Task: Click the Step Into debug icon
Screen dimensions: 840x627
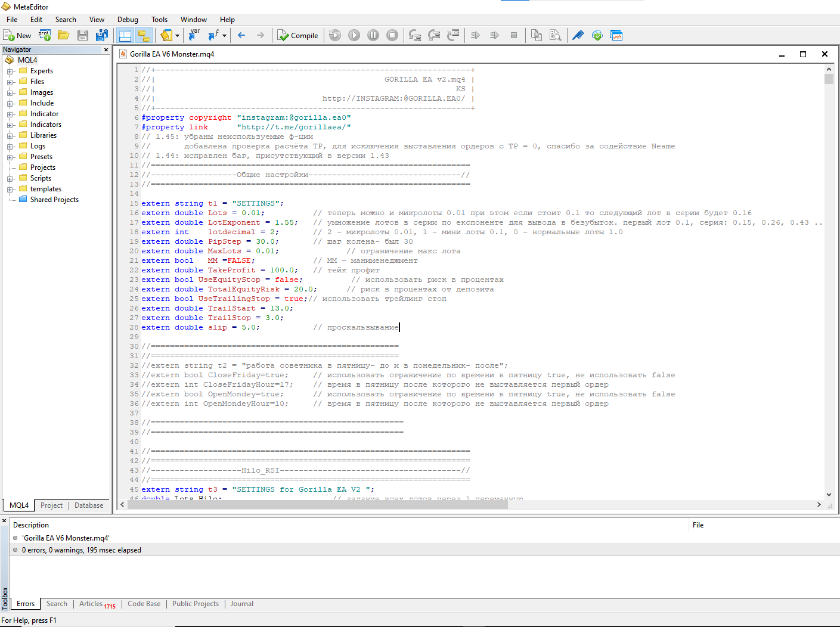Action: pos(415,35)
